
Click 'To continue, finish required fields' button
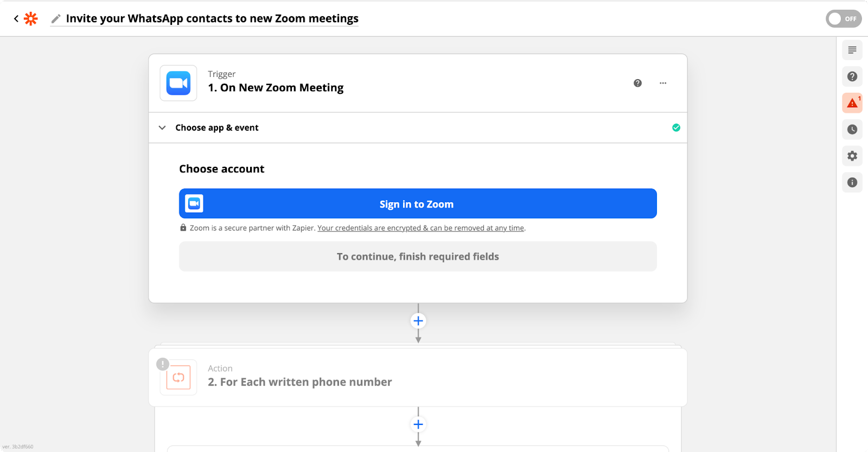(x=418, y=256)
